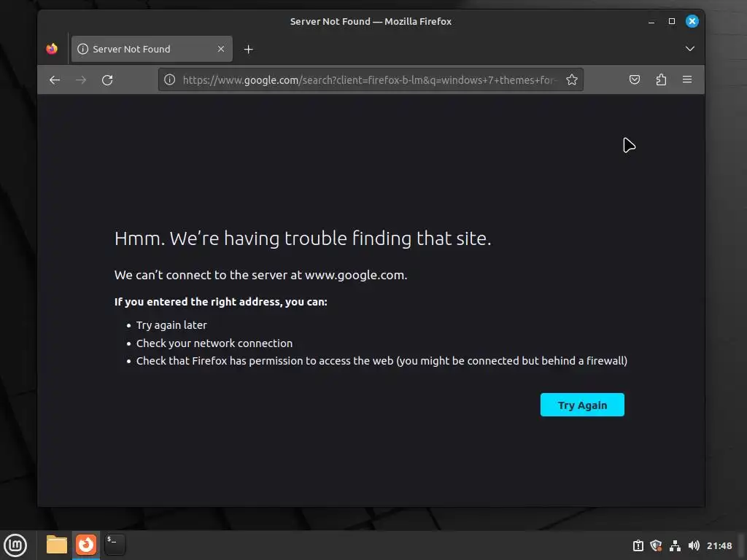
Task: Click the google.com URL address field
Action: click(369, 80)
